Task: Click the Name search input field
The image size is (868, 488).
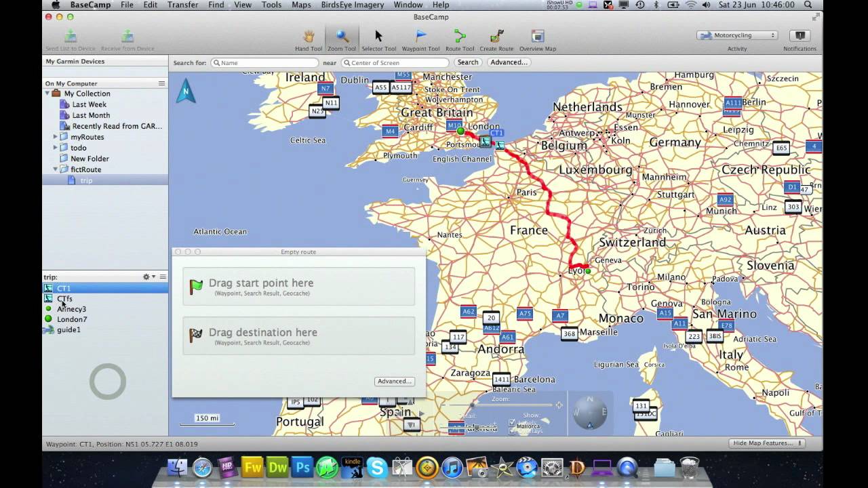Action: pyautogui.click(x=264, y=62)
